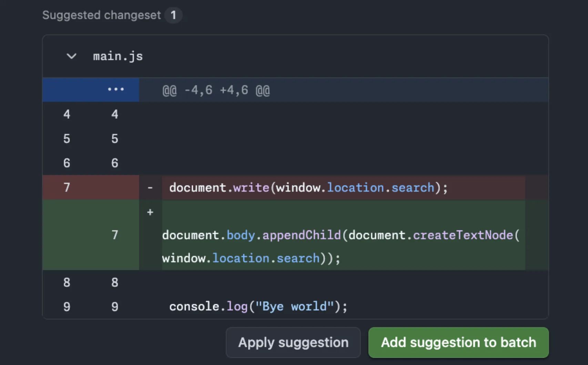Click the plus marker on the added line
Viewport: 588px width, 365px height.
pyautogui.click(x=150, y=212)
